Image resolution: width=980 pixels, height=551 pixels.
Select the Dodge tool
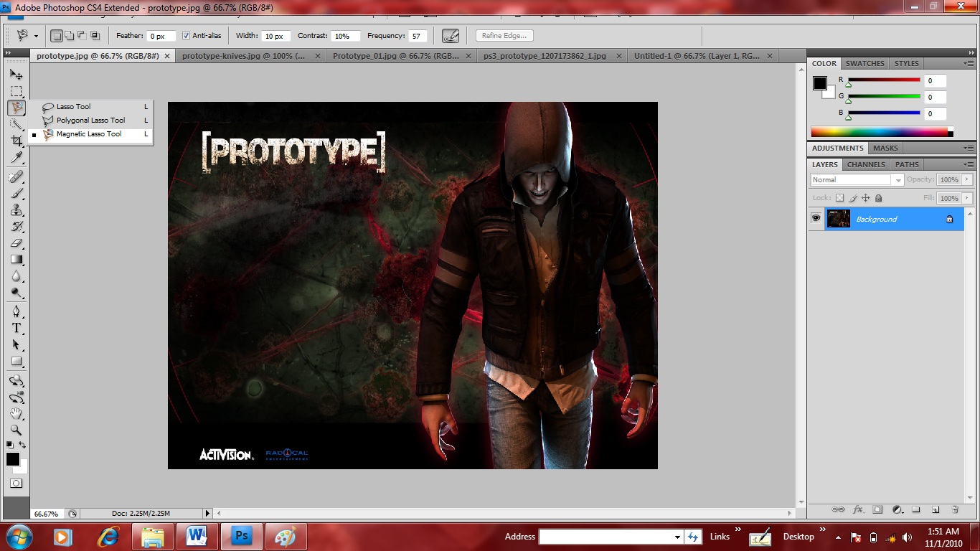[x=16, y=293]
